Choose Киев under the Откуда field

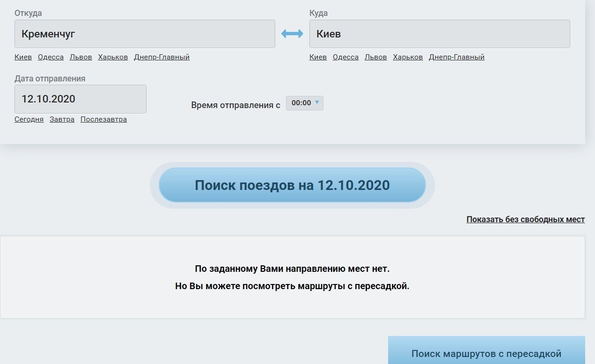point(23,57)
